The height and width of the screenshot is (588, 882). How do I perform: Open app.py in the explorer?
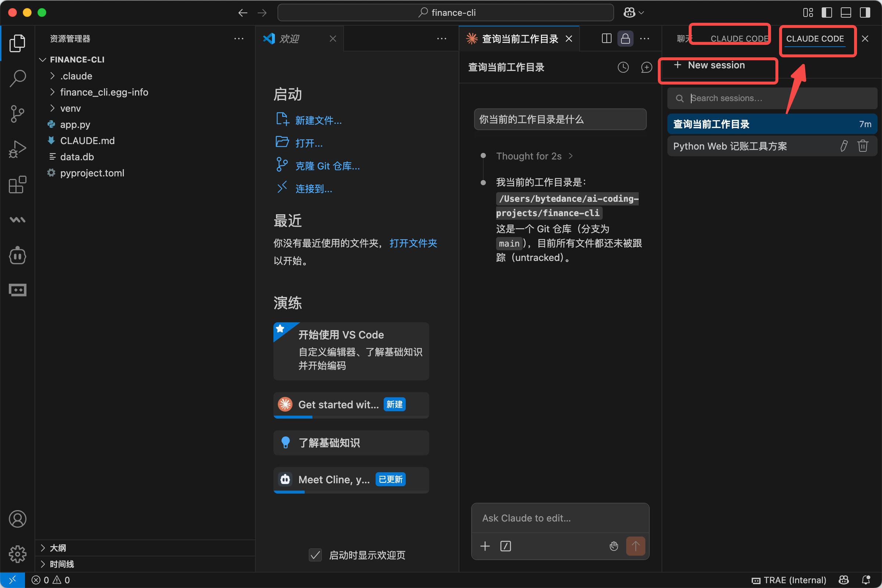(75, 125)
